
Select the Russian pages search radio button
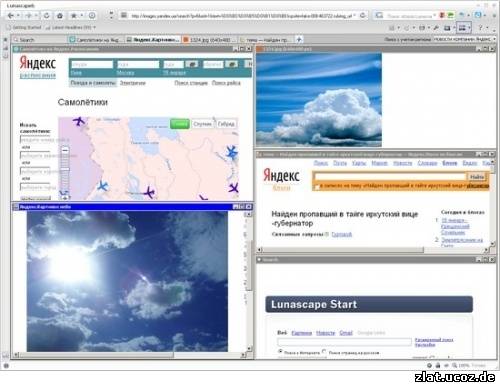(x=324, y=351)
